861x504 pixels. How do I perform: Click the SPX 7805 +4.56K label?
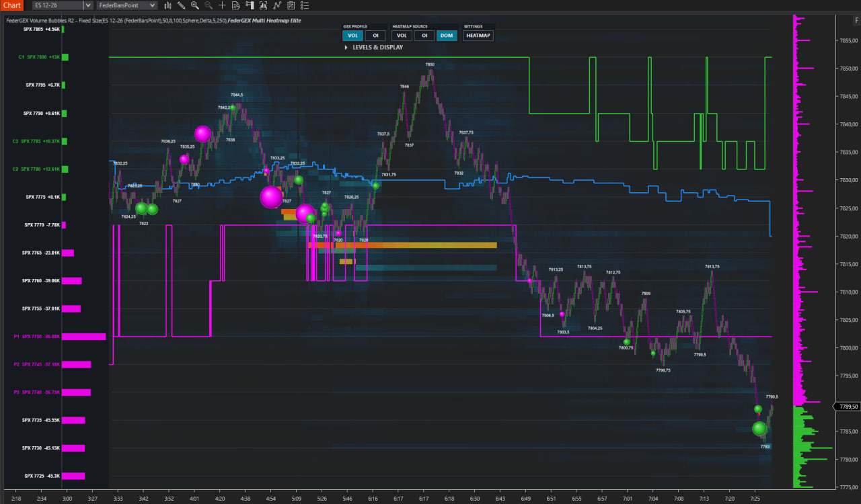[x=42, y=29]
